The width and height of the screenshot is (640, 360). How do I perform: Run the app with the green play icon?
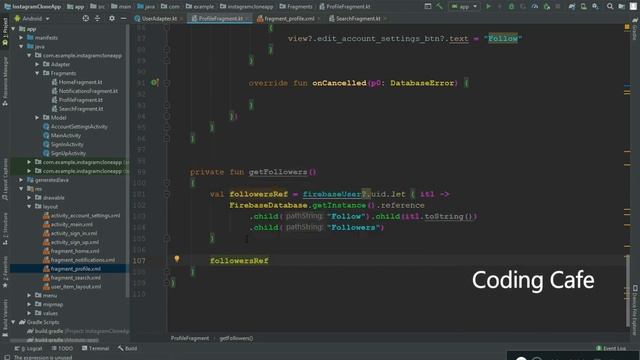pyautogui.click(x=488, y=7)
